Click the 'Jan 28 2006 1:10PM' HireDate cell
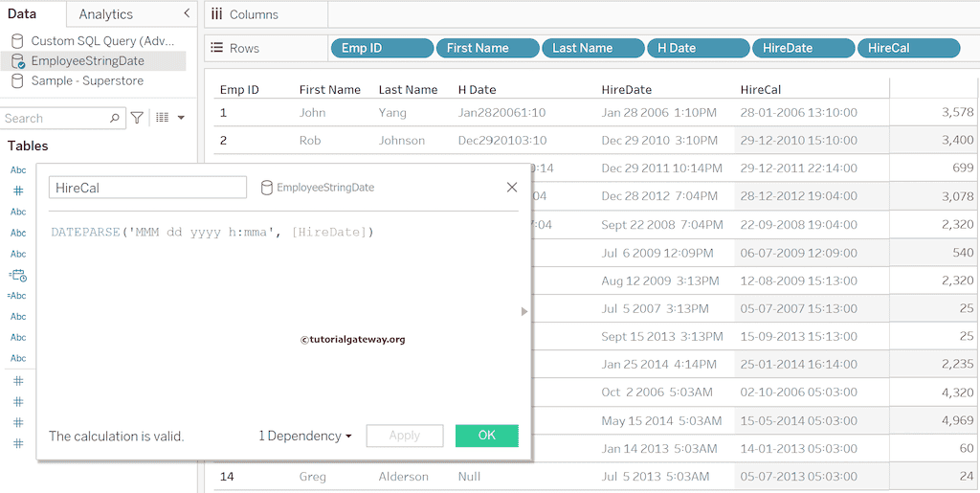Image resolution: width=980 pixels, height=493 pixels. (659, 113)
